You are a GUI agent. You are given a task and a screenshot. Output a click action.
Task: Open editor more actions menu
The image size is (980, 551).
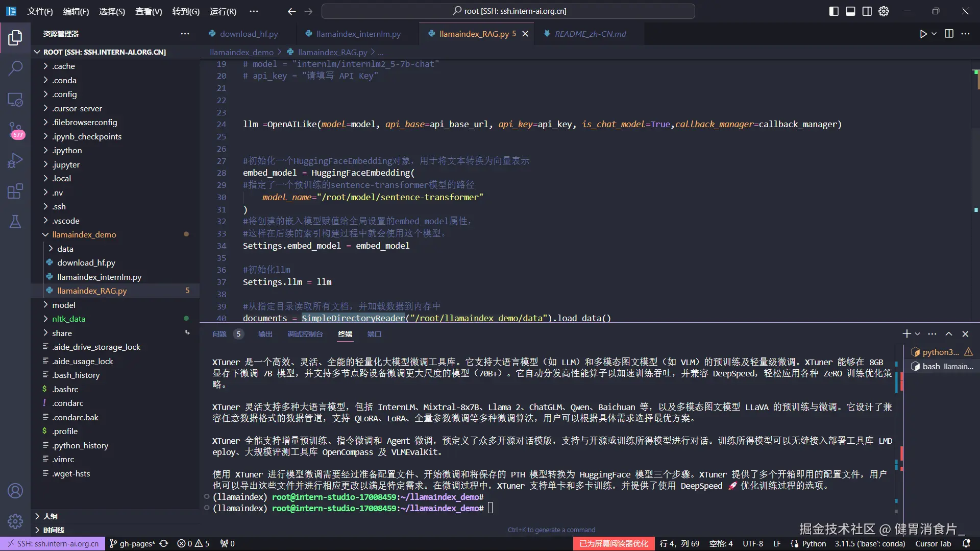coord(966,34)
